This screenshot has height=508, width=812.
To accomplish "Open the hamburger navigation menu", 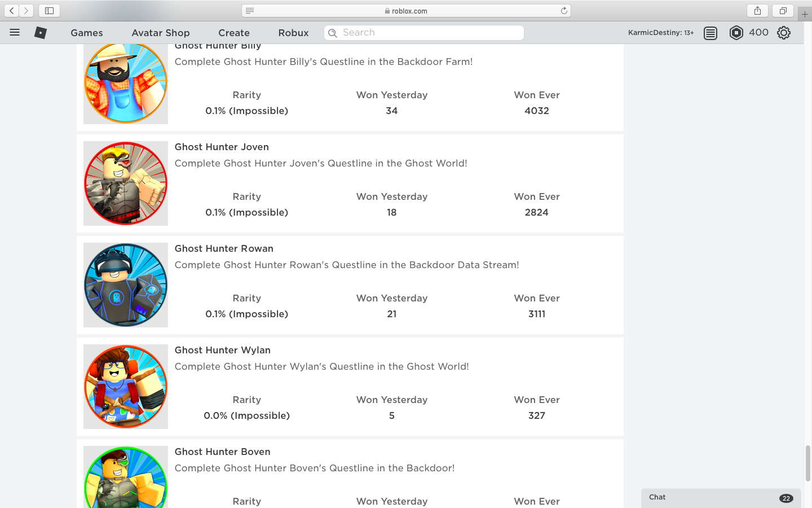I will 15,33.
